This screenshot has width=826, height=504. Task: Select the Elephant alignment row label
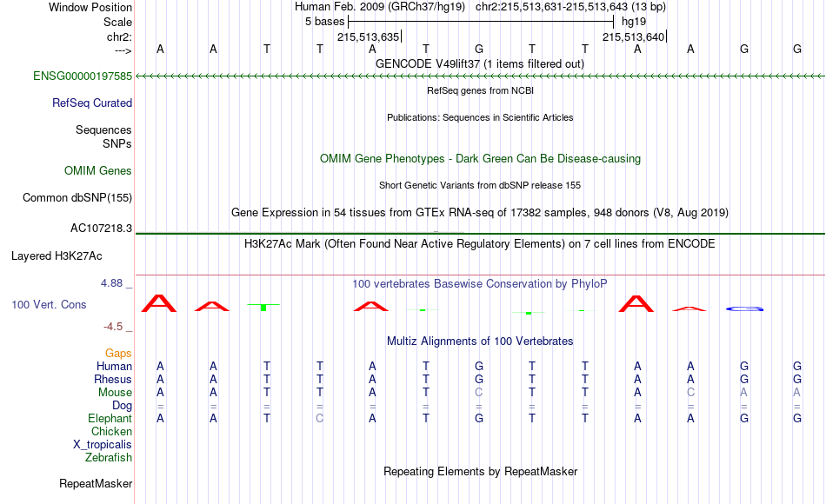click(x=110, y=418)
